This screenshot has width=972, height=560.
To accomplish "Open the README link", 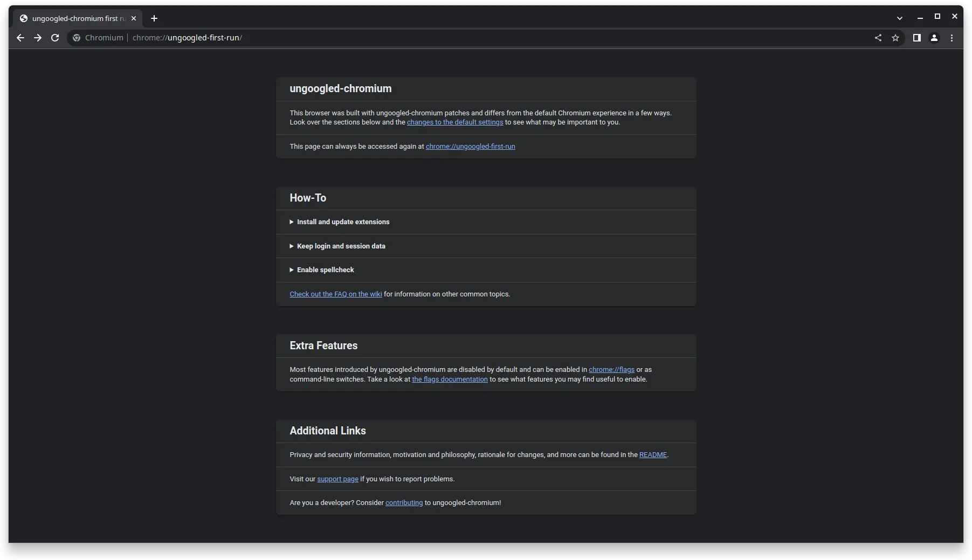I will click(653, 455).
